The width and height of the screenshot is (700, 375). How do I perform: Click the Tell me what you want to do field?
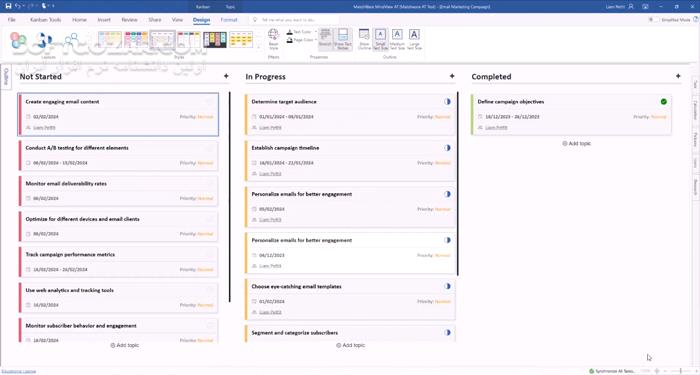tap(294, 20)
